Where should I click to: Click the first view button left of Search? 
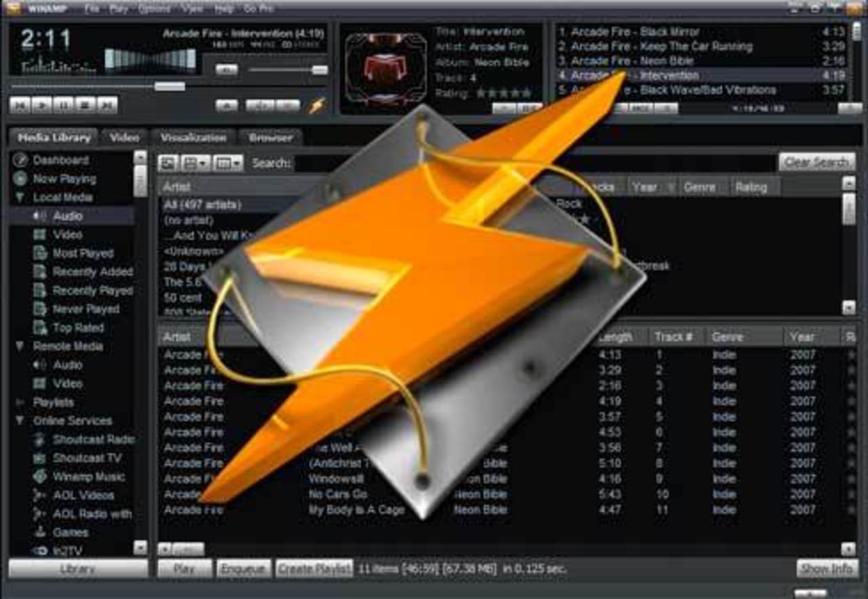[x=168, y=163]
